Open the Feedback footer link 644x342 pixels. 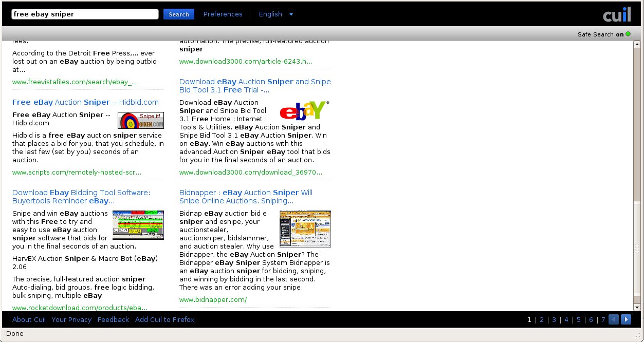113,319
